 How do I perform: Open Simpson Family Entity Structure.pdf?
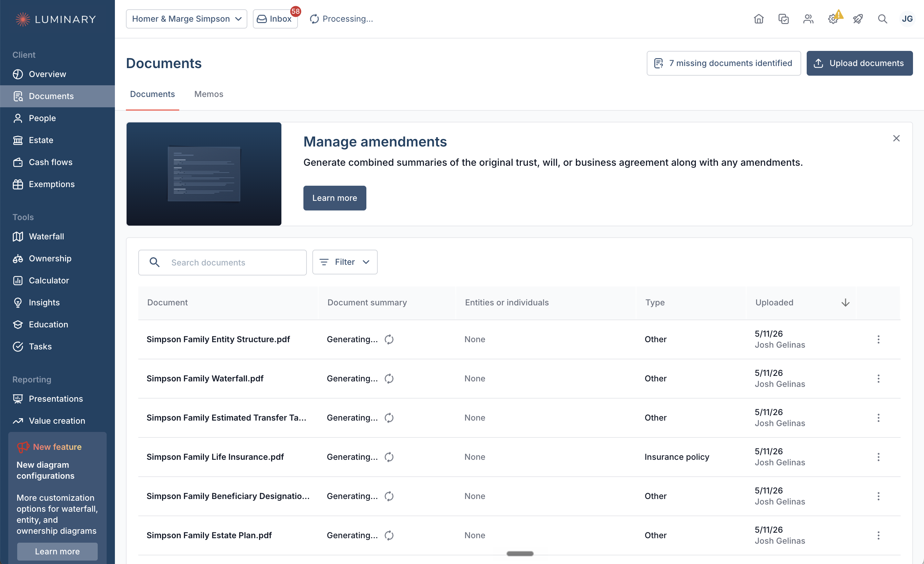[x=218, y=339]
